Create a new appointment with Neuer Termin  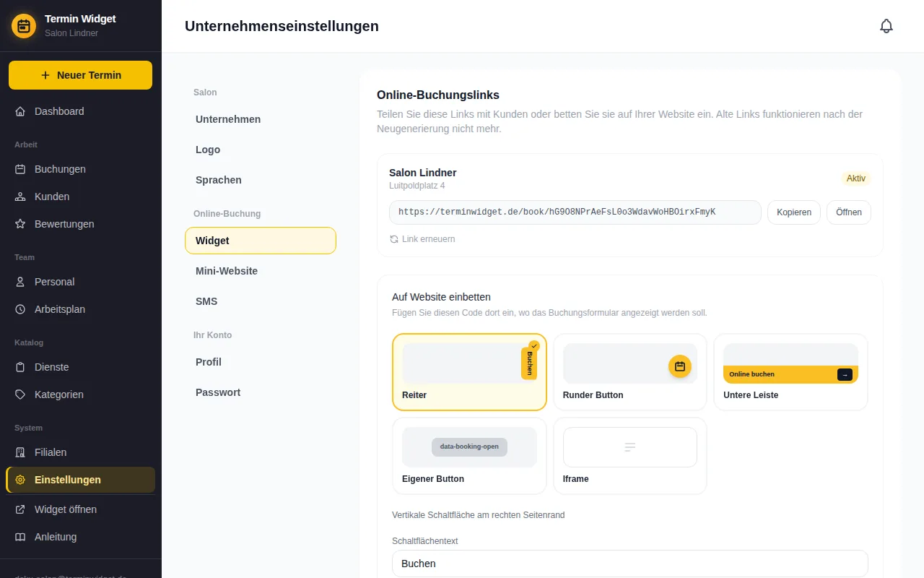80,75
